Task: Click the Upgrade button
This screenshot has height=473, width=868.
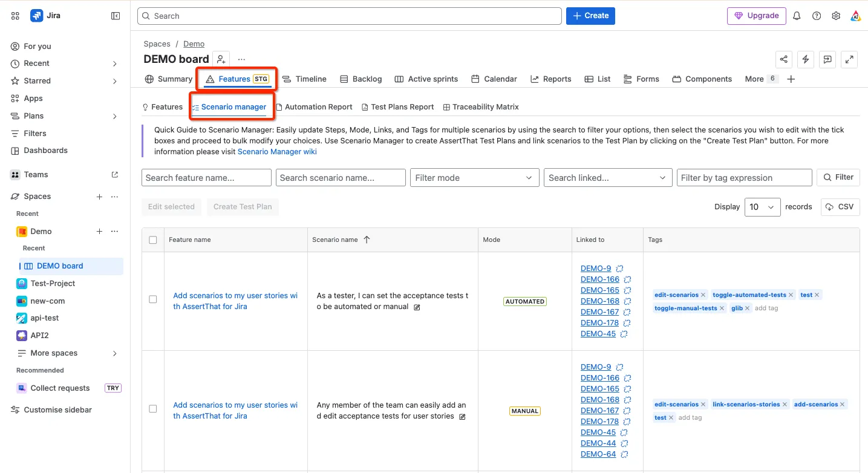Action: pos(757,16)
